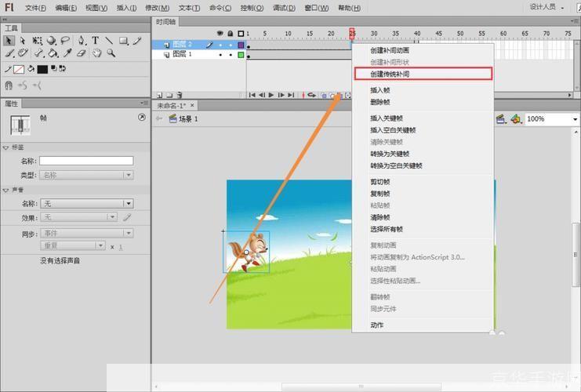Screen dimensions: 581x392
Task: Collapse the 声音 section
Action: [6, 190]
